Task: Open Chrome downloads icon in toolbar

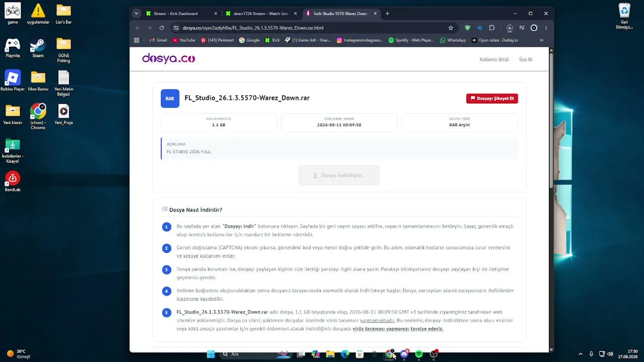Action: click(x=510, y=28)
